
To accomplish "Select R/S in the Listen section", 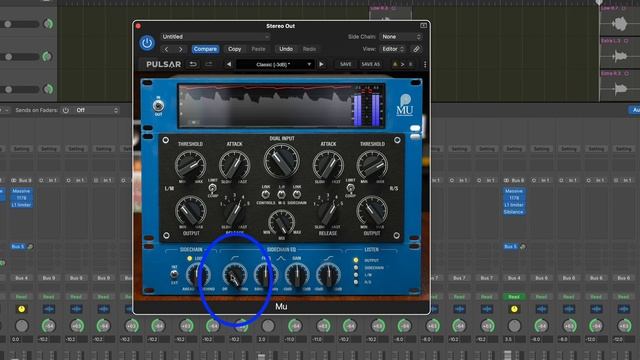I will pos(356,282).
